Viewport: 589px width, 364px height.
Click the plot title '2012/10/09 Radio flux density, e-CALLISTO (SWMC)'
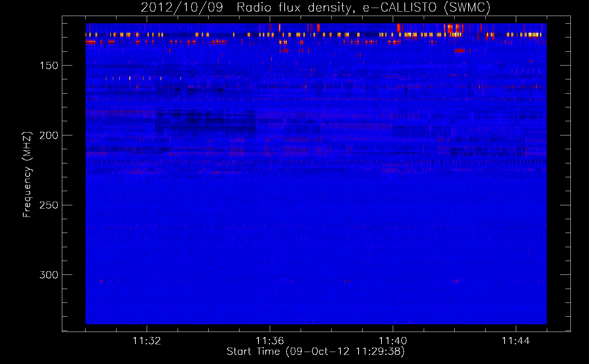[316, 8]
